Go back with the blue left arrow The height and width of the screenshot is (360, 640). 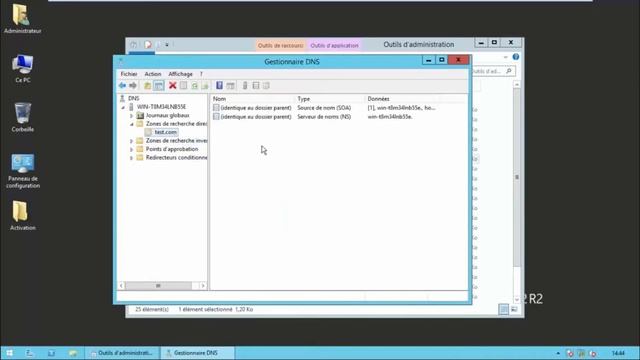point(122,86)
